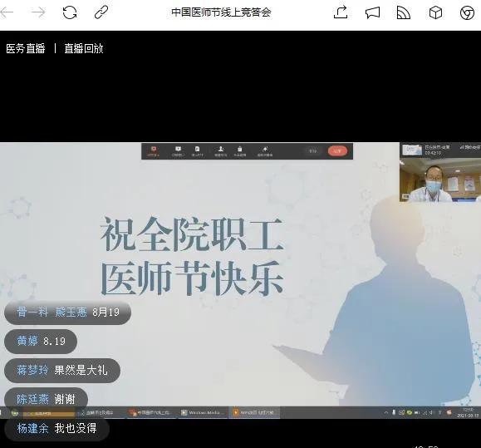Click the green icon at taskbar's left end
This screenshot has height=448, width=481.
point(14,413)
